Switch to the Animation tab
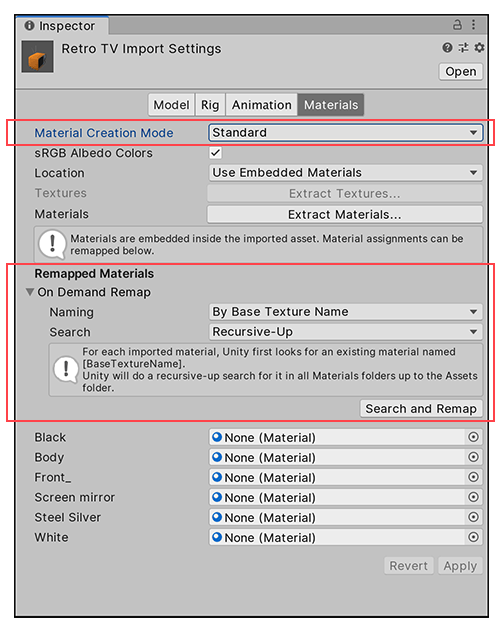Screen dimensions: 503x632 click(262, 105)
